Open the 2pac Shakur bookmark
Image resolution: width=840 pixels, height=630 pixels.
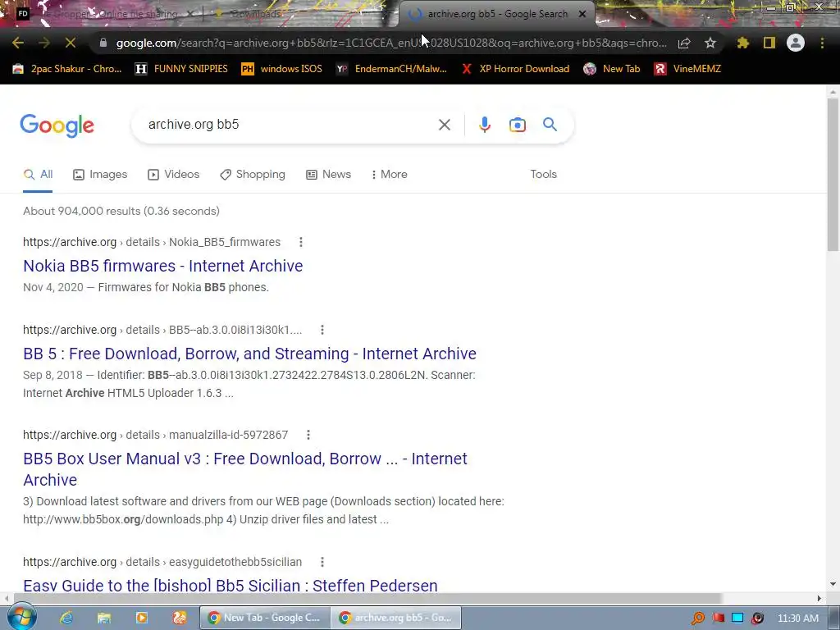click(x=67, y=69)
